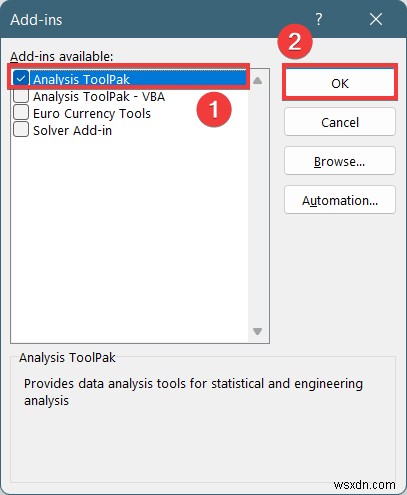
Task: Uncheck the Analysis ToolPak checkbox
Action: [x=21, y=79]
